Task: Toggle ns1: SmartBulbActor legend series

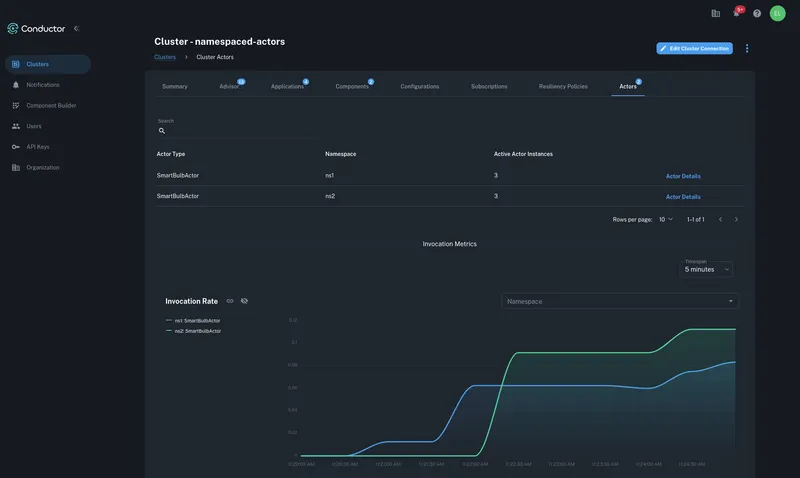Action: point(196,321)
